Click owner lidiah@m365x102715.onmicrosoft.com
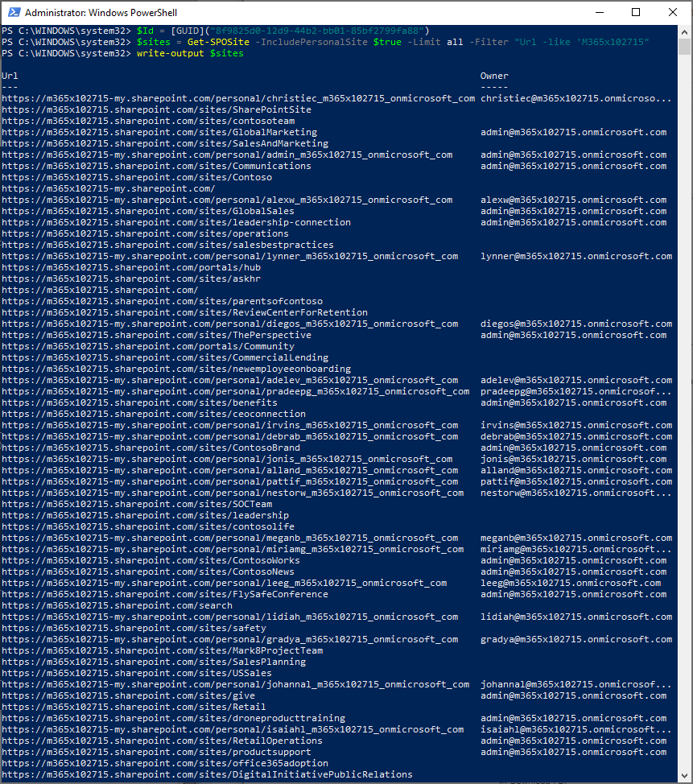Viewport: 693px width, 784px height. 576,617
